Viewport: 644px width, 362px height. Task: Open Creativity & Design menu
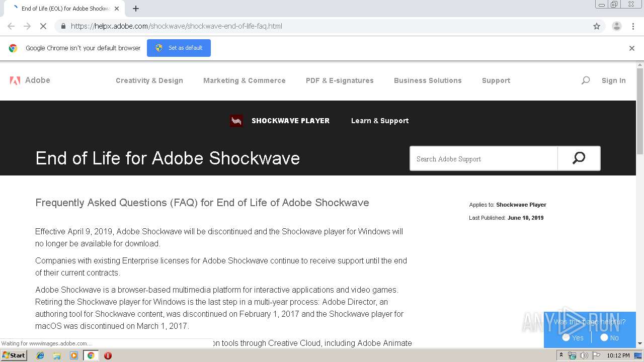point(149,80)
